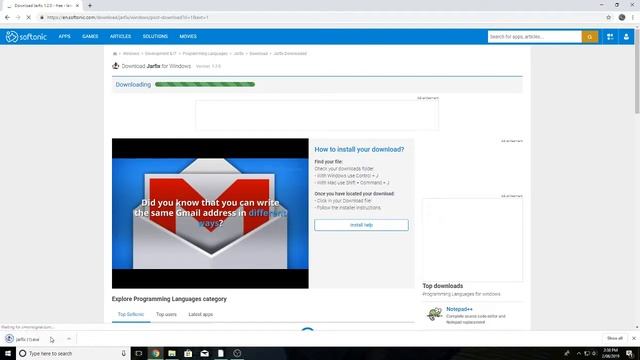Open the GAMES menu
The image size is (640, 360).
click(x=90, y=36)
